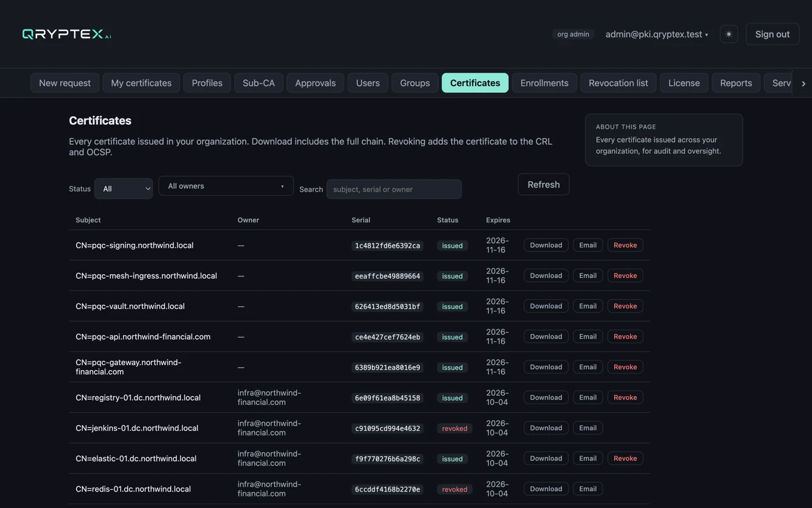Open the Users tab
Screen dimensions: 812x508
click(x=368, y=83)
